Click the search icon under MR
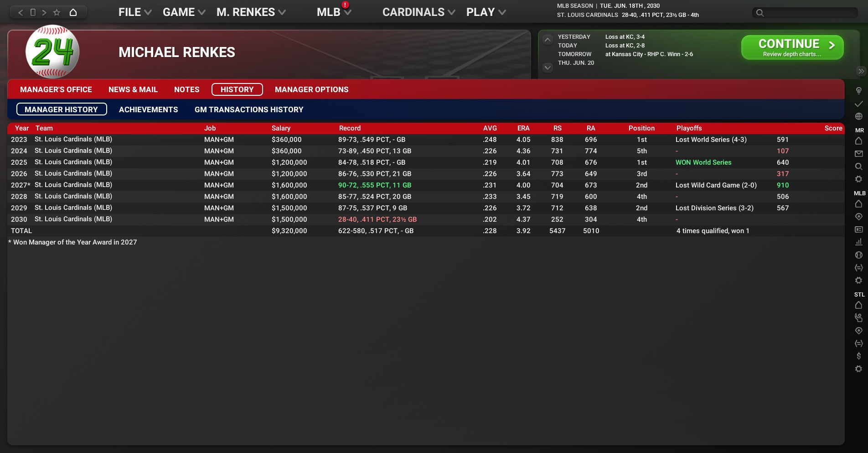Screen dimensions: 868x453 (x=859, y=167)
